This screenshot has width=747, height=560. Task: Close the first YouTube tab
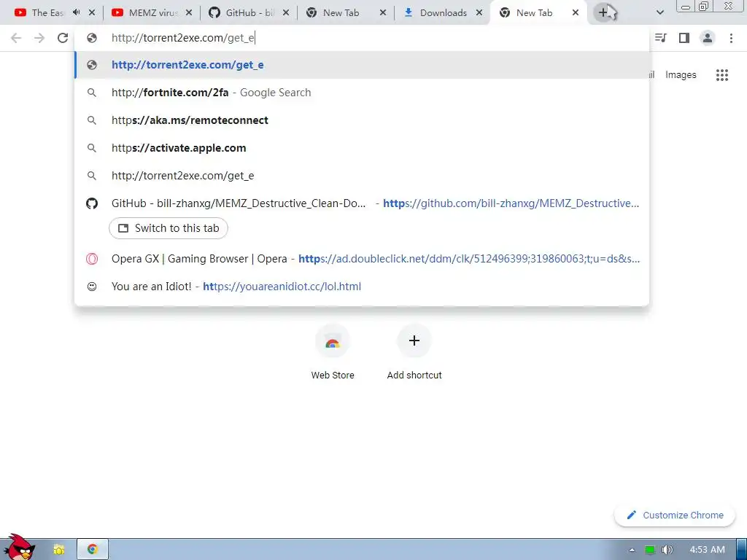coord(92,13)
